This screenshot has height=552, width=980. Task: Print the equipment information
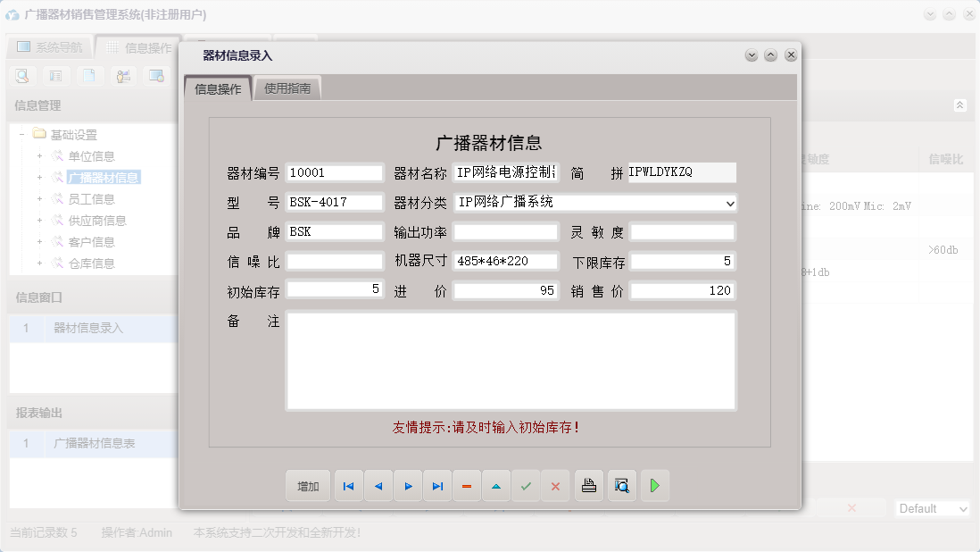pyautogui.click(x=588, y=485)
